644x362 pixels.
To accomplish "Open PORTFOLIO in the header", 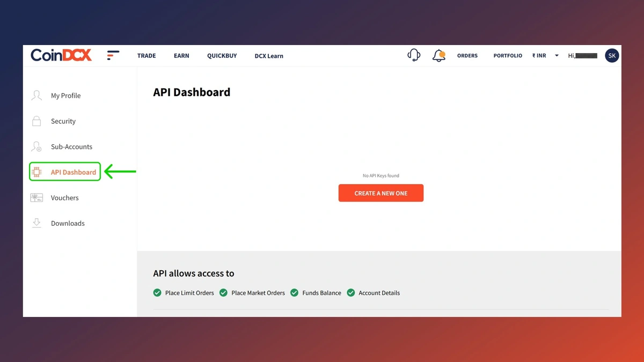I will click(508, 56).
